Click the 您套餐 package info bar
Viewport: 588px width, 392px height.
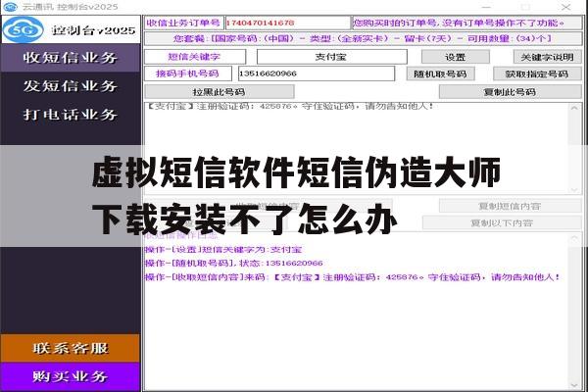[x=363, y=38]
